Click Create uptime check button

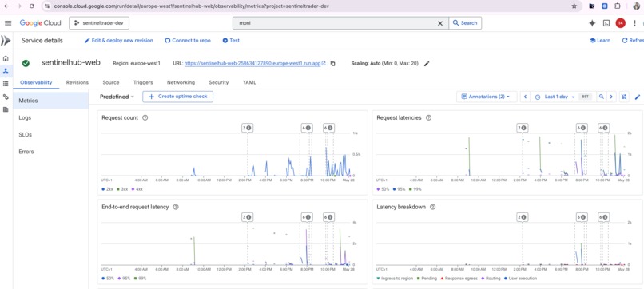point(178,97)
